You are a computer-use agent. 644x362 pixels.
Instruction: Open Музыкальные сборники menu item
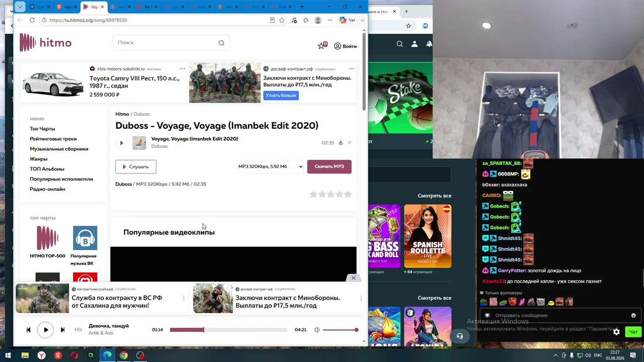pos(59,149)
